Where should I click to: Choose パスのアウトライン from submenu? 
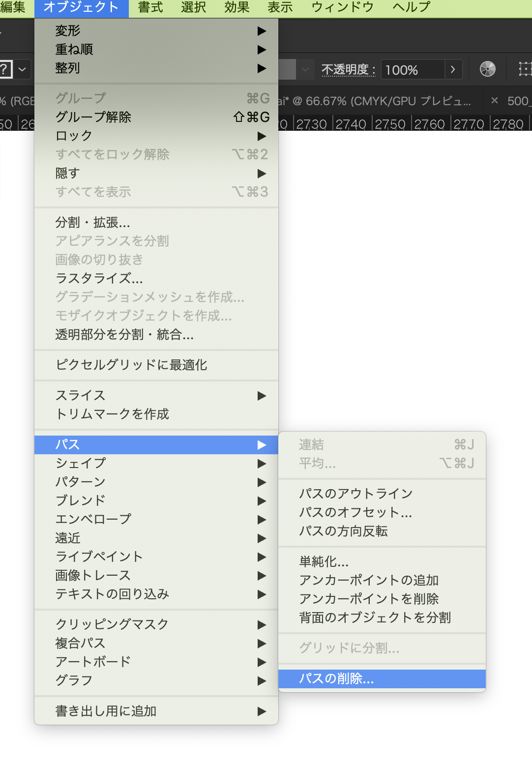[382, 494]
